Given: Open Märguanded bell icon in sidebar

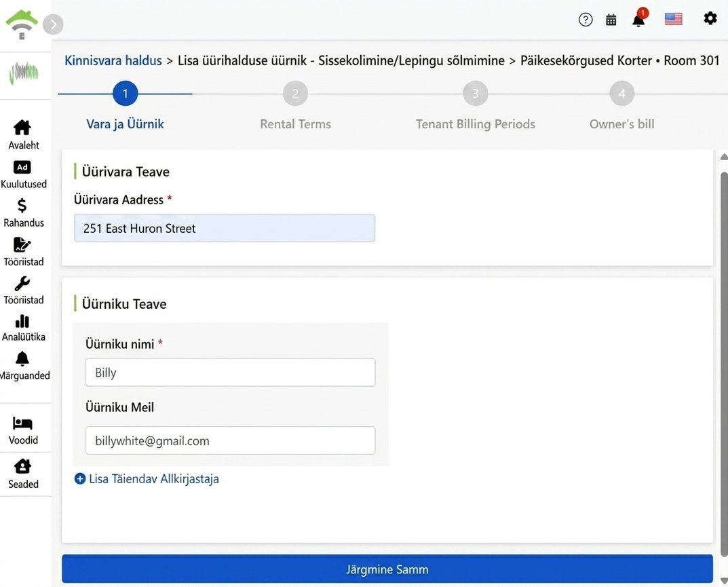Looking at the screenshot, I should tap(22, 358).
